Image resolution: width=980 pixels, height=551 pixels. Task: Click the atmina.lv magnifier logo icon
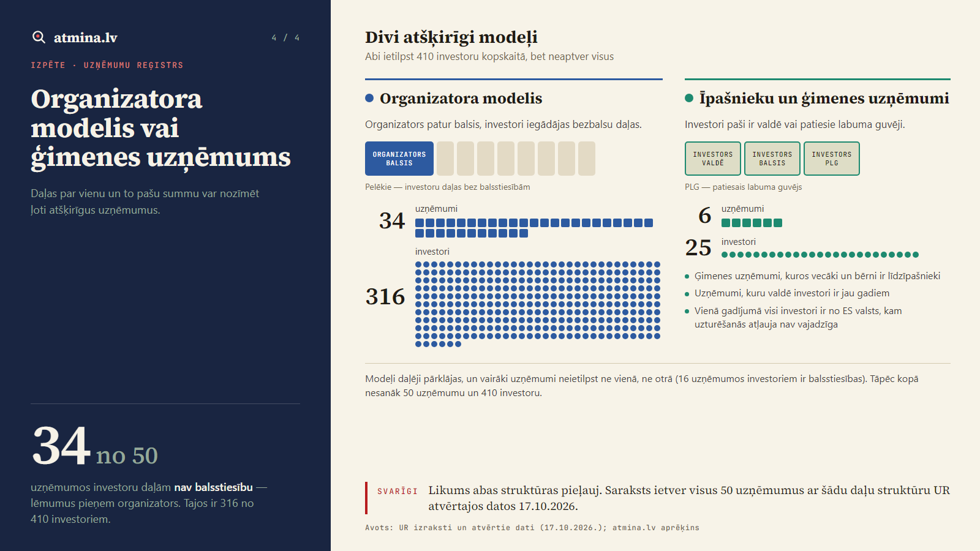(39, 37)
